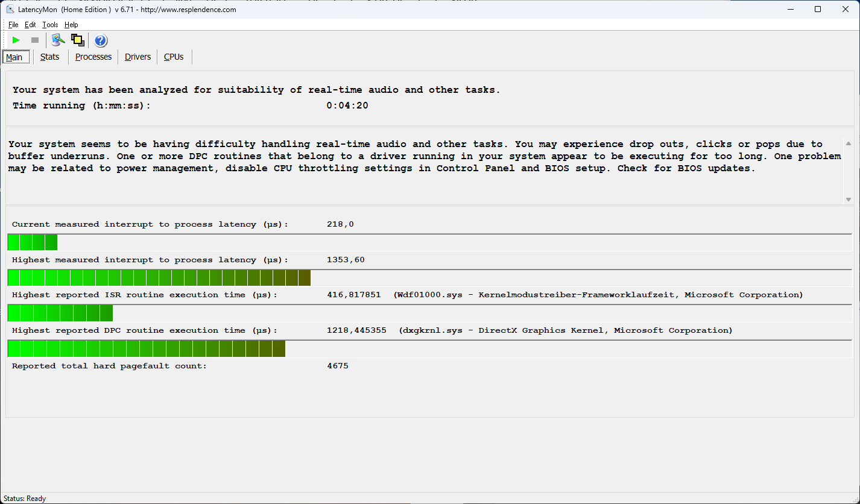
Task: Minimize the LatencyMon window
Action: click(791, 9)
